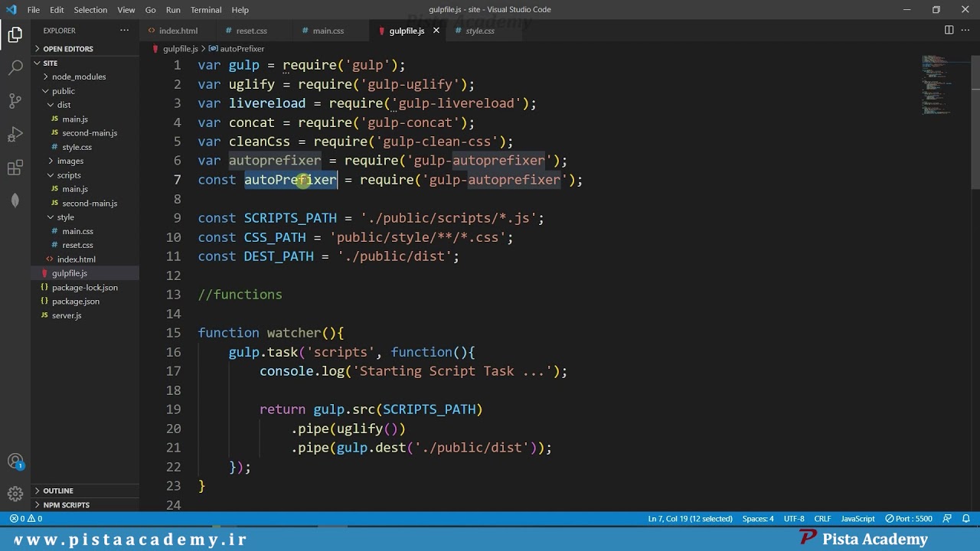This screenshot has height=551, width=980.
Task: Click the feedback icon in status bar
Action: pyautogui.click(x=948, y=519)
